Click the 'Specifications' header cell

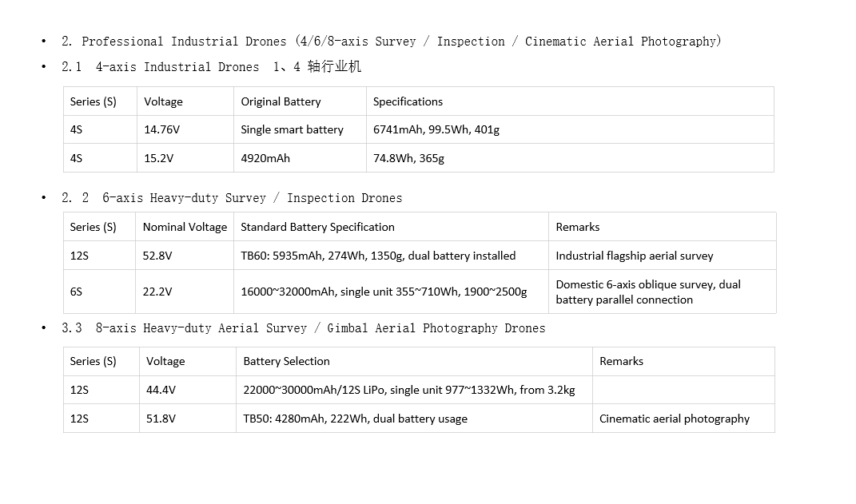[x=570, y=101]
